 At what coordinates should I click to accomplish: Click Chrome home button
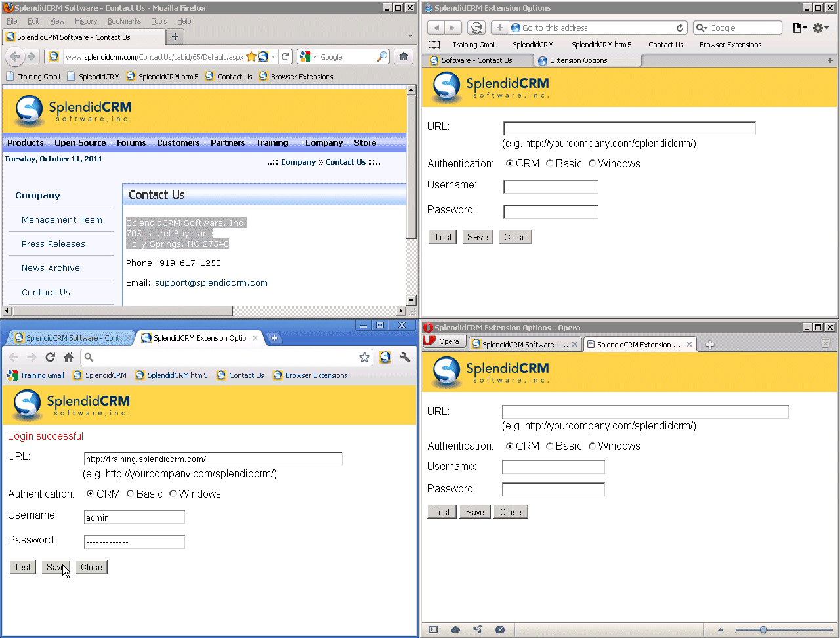point(68,357)
